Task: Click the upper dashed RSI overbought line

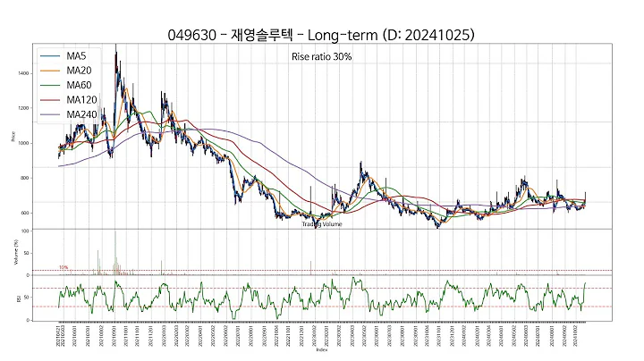Action: coord(322,288)
